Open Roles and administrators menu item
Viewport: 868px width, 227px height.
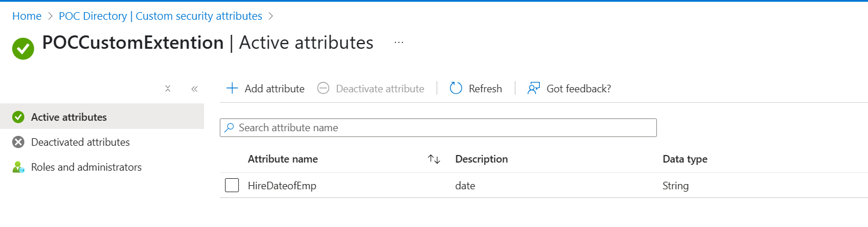[102, 167]
